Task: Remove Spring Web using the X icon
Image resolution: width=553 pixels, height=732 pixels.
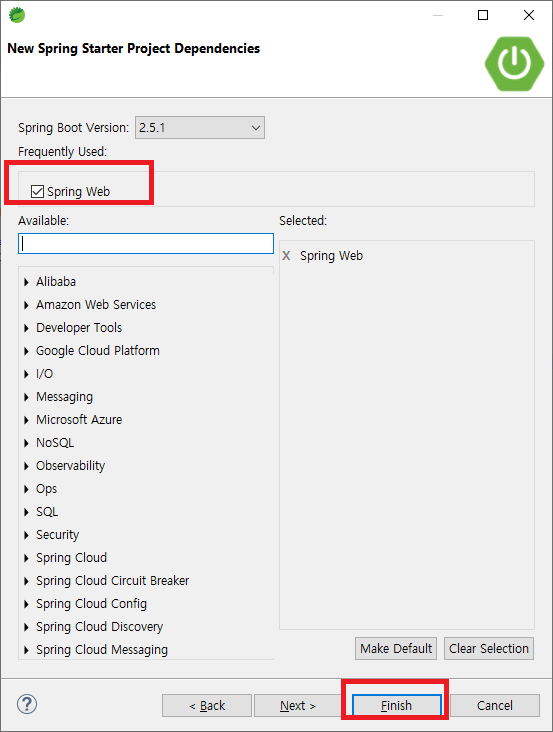Action: click(x=286, y=256)
